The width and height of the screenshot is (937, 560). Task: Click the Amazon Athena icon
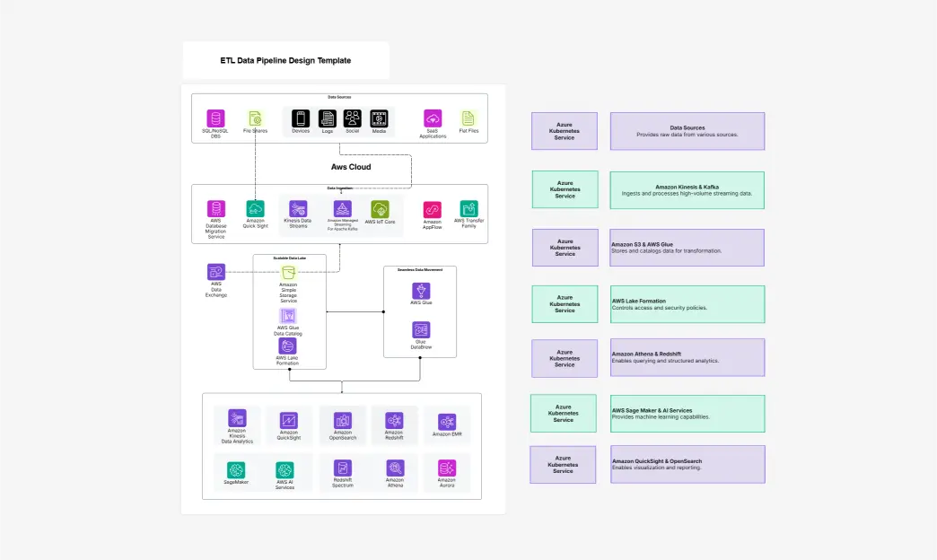click(395, 468)
